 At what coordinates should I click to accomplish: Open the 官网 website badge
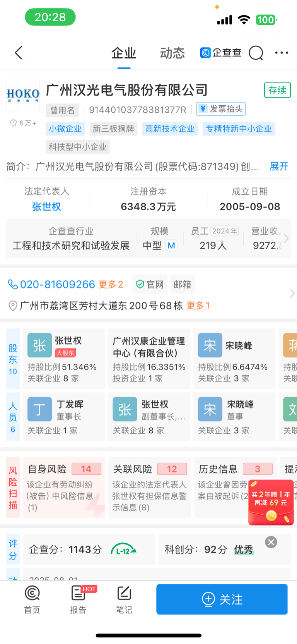150,285
